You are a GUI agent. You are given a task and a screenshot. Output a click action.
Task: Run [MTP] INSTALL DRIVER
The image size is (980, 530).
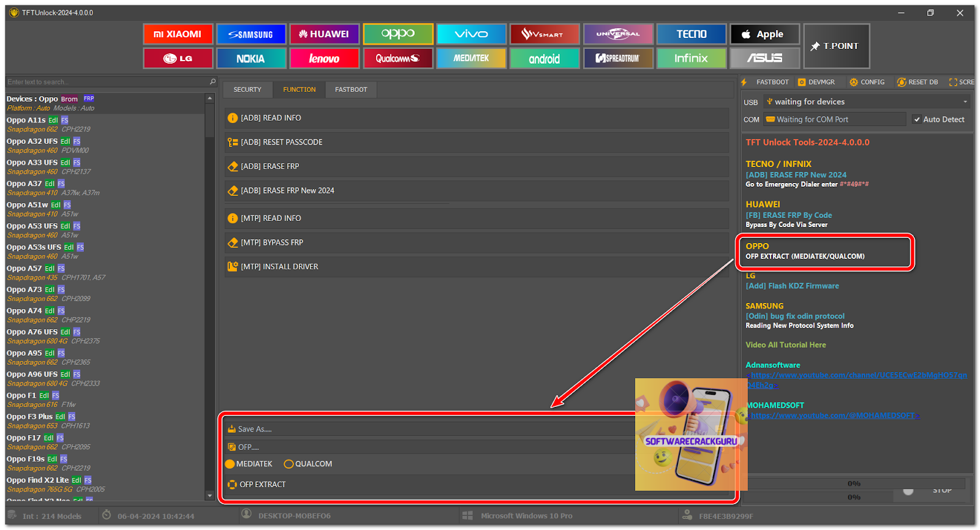[477, 267]
